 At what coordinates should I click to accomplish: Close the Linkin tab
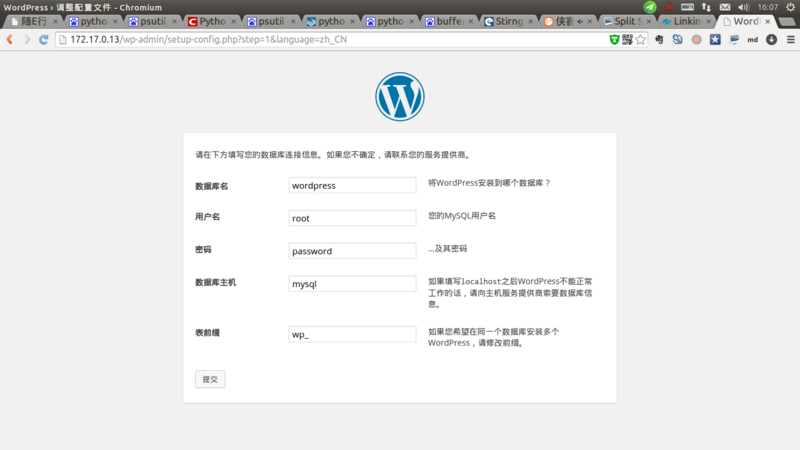coord(708,21)
